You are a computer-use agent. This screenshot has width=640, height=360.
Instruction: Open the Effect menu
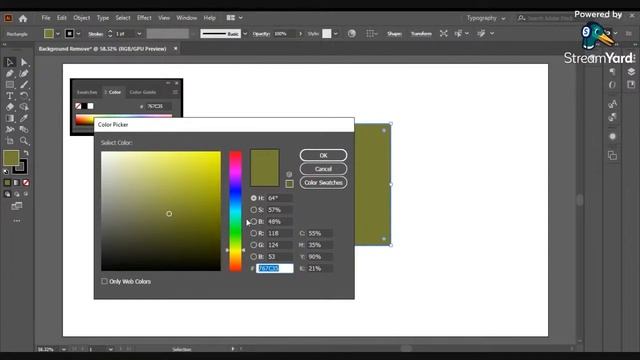pyautogui.click(x=144, y=18)
